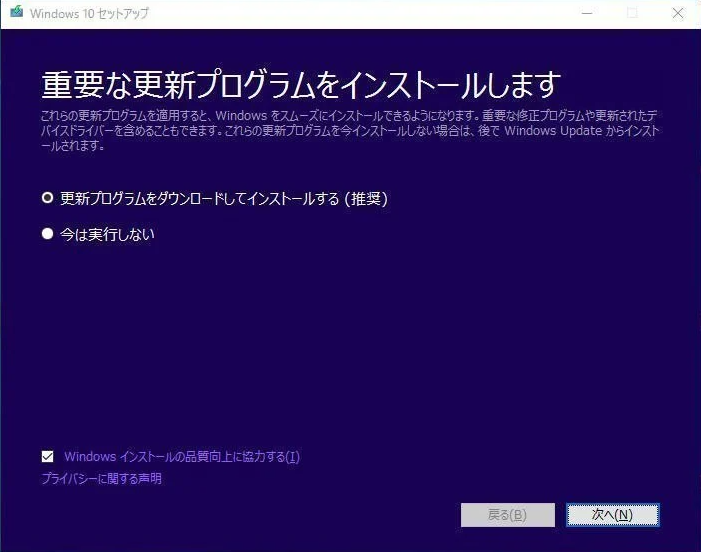Click the Windows 10 setup title bar icon
701x552 pixels.
17,13
